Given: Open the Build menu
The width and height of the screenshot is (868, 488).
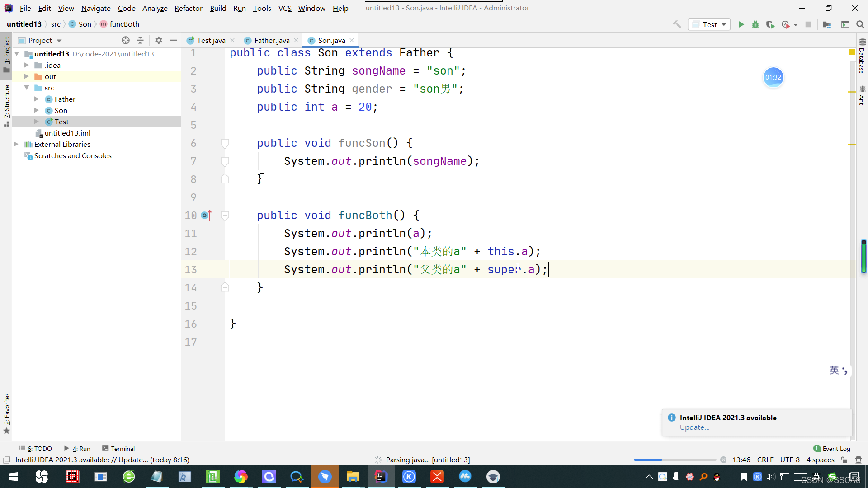Looking at the screenshot, I should coord(217,8).
